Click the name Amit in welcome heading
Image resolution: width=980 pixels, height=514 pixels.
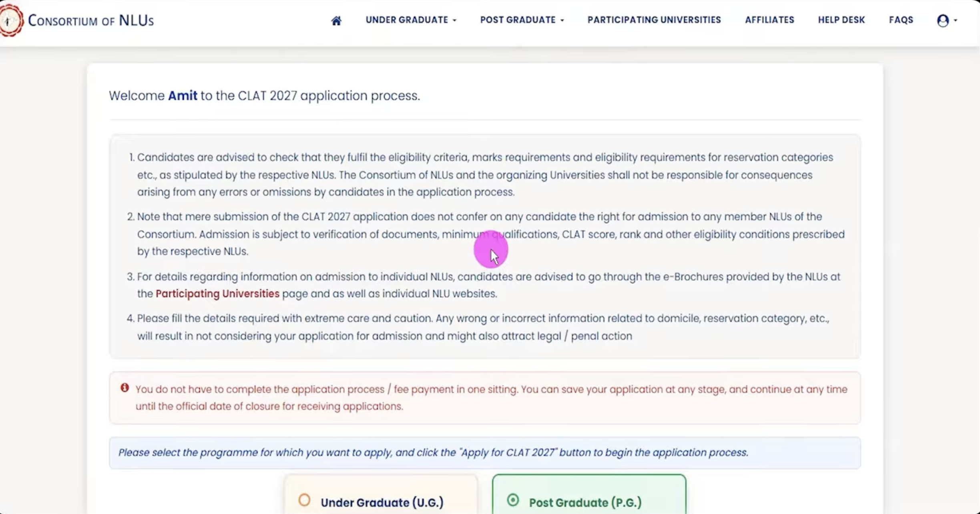(x=183, y=96)
